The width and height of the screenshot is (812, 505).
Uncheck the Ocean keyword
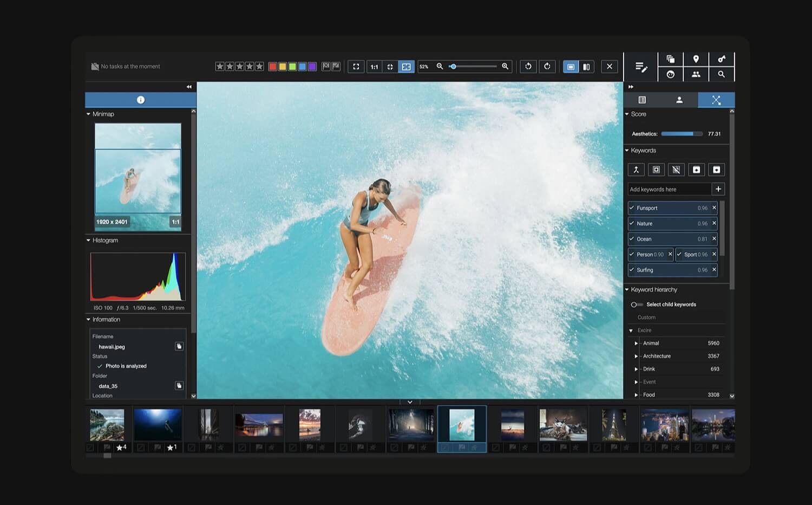(632, 239)
